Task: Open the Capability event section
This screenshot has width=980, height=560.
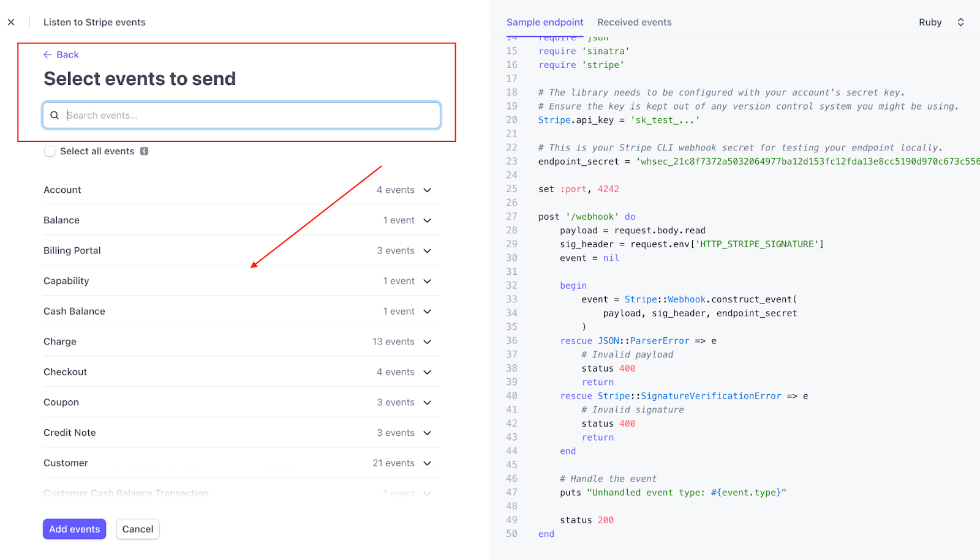Action: point(427,281)
